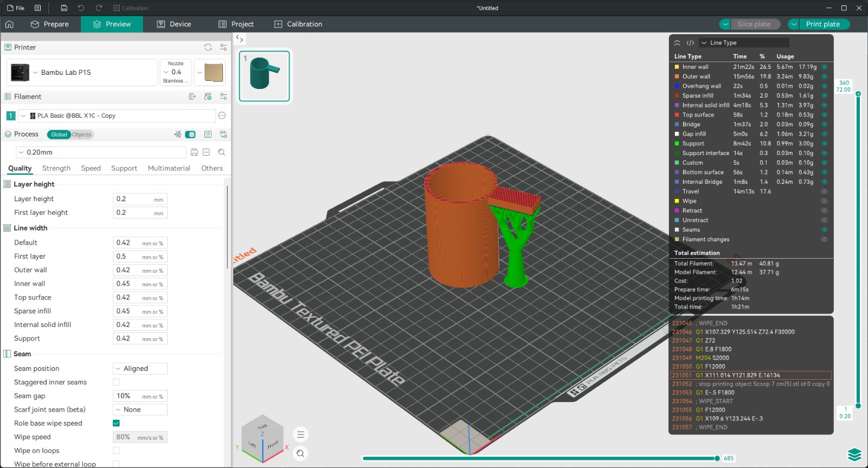The image size is (868, 468).
Task: Toggle the G-code view icon in legend header
Action: click(x=690, y=43)
